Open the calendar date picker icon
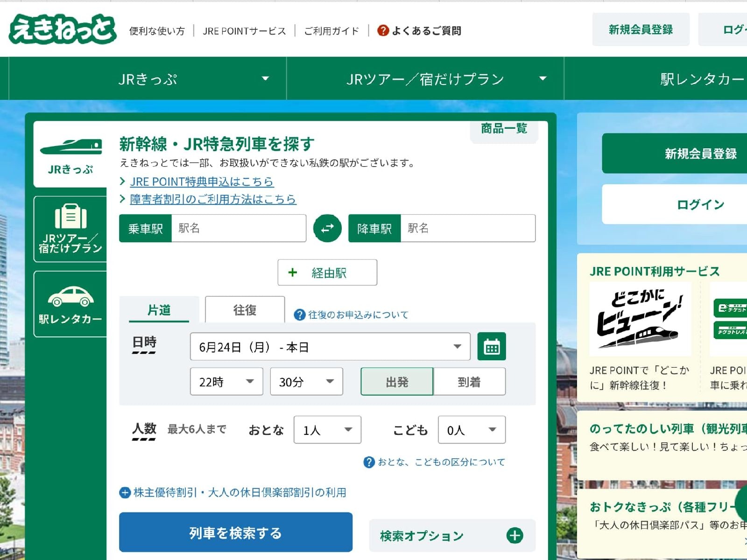Image resolution: width=747 pixels, height=560 pixels. point(492,346)
